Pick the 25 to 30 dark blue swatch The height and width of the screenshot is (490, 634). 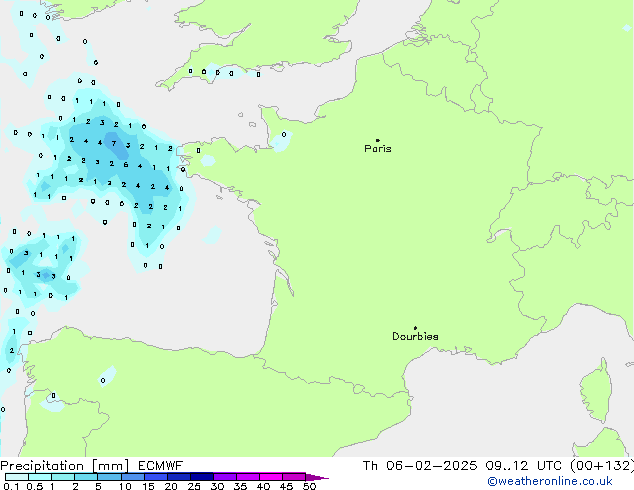[x=201, y=477]
